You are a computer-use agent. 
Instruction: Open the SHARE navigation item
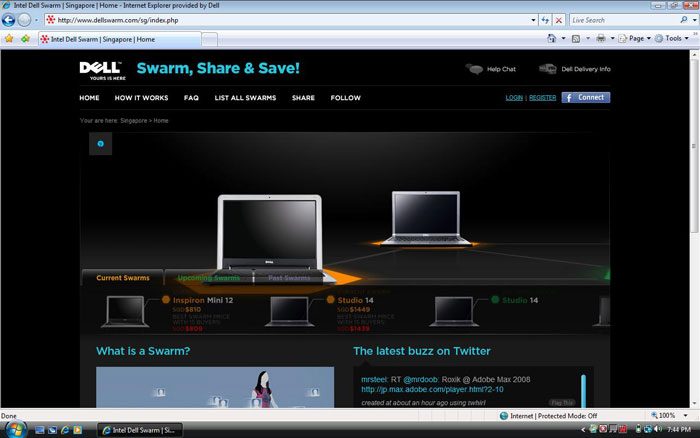point(303,98)
